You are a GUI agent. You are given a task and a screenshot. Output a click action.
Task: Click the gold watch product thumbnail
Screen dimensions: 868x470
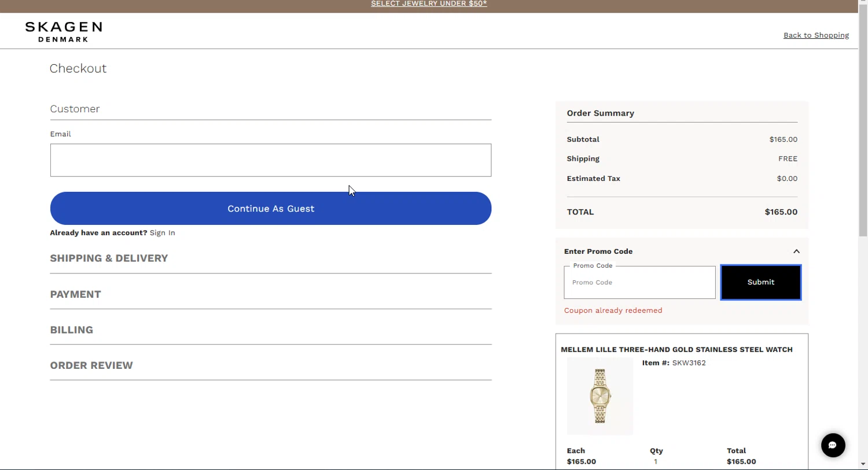pyautogui.click(x=600, y=396)
